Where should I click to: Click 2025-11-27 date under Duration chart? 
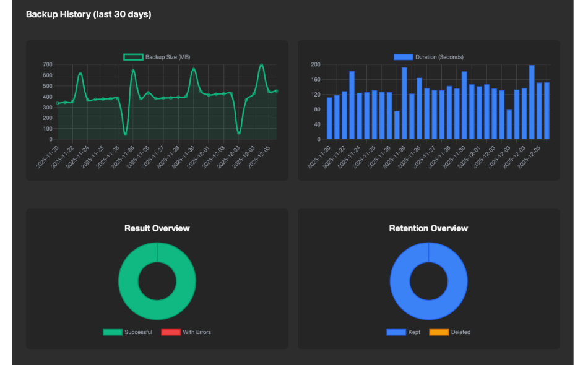(424, 157)
